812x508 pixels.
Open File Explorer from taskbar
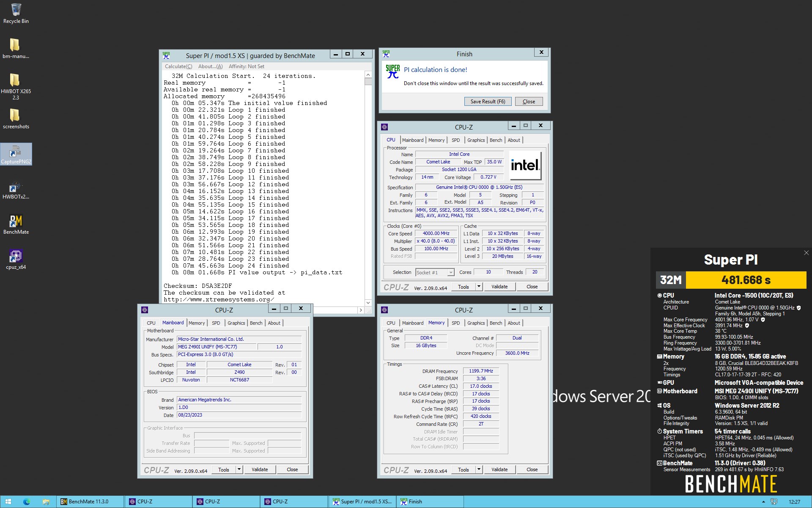click(x=46, y=502)
